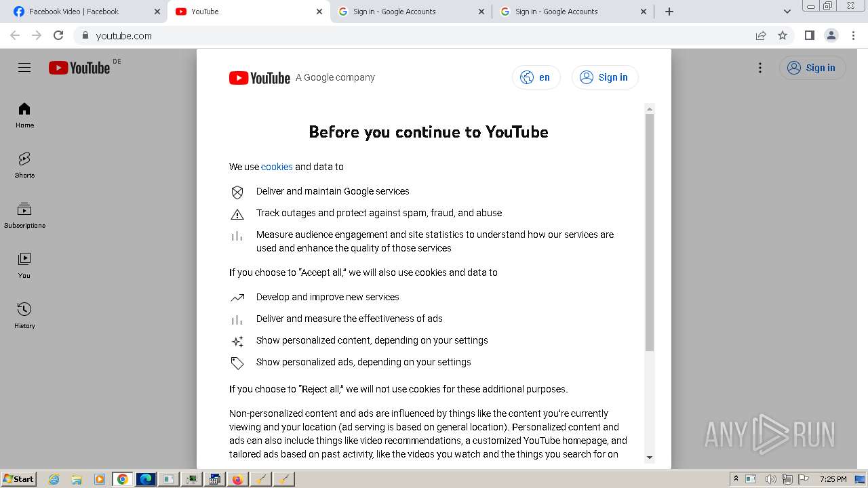Image resolution: width=868 pixels, height=488 pixels.
Task: Open History in the sidebar
Action: pos(24,316)
